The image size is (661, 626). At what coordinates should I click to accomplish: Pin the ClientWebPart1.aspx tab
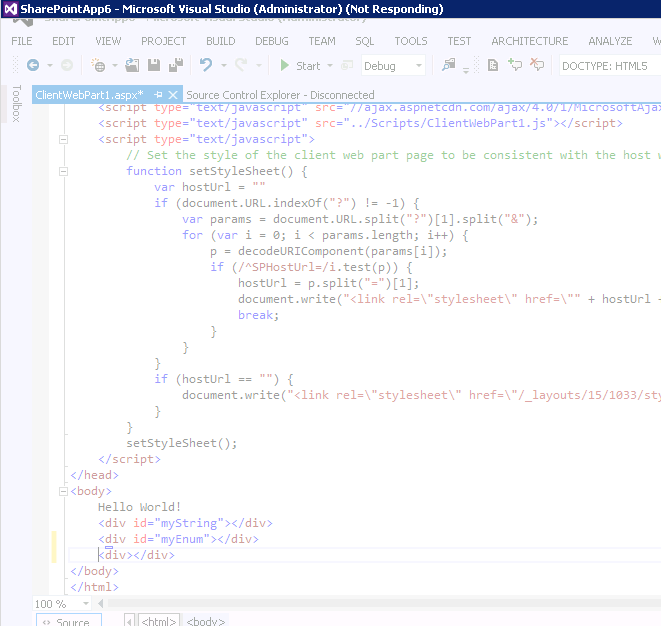coord(159,95)
